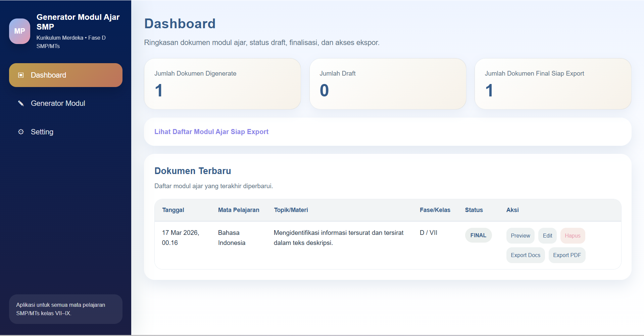Click the Daftar modul ajar yang terakhir diperbarui text
Viewport: 644px width, 336px height.
[214, 186]
